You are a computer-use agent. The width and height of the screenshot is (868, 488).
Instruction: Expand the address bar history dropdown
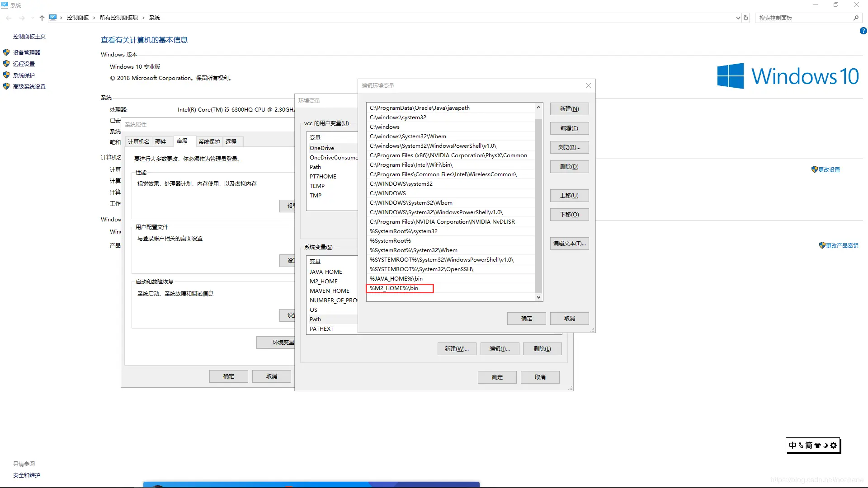pyautogui.click(x=738, y=18)
